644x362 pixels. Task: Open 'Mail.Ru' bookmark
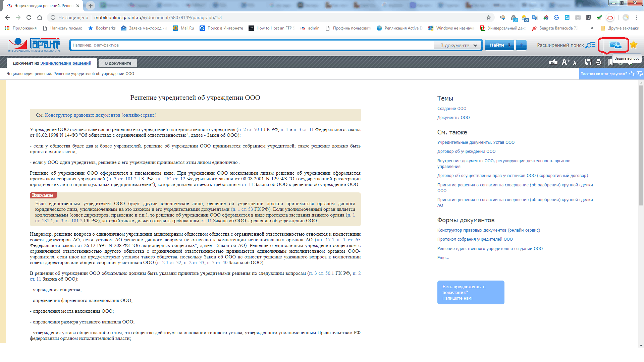tap(183, 28)
